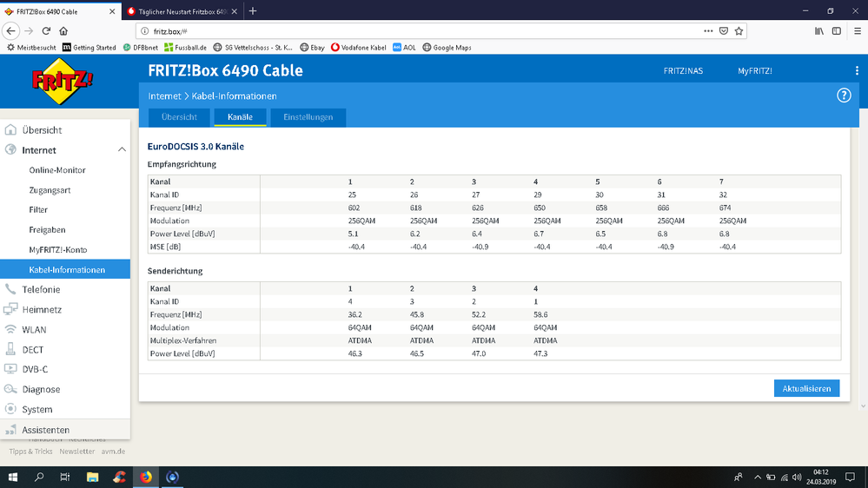This screenshot has width=868, height=488.
Task: Click the Telefonie phone icon
Action: tap(10, 289)
